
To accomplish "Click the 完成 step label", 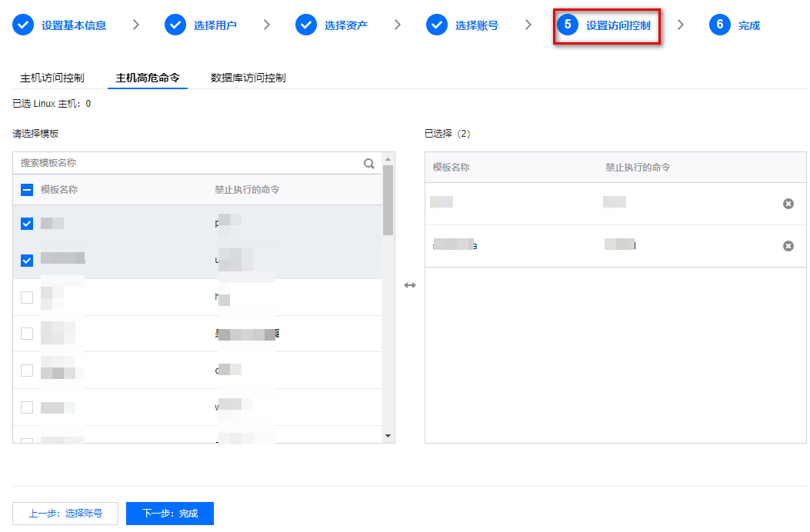I will pos(749,25).
